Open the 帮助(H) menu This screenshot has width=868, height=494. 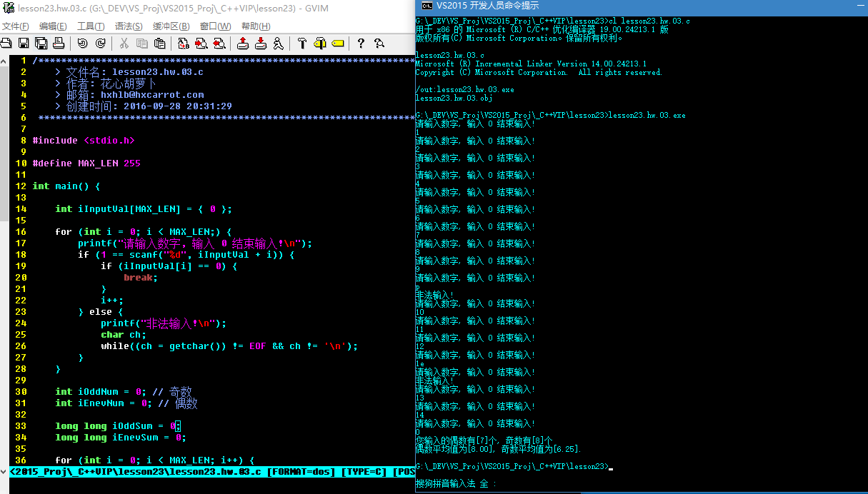[x=256, y=26]
